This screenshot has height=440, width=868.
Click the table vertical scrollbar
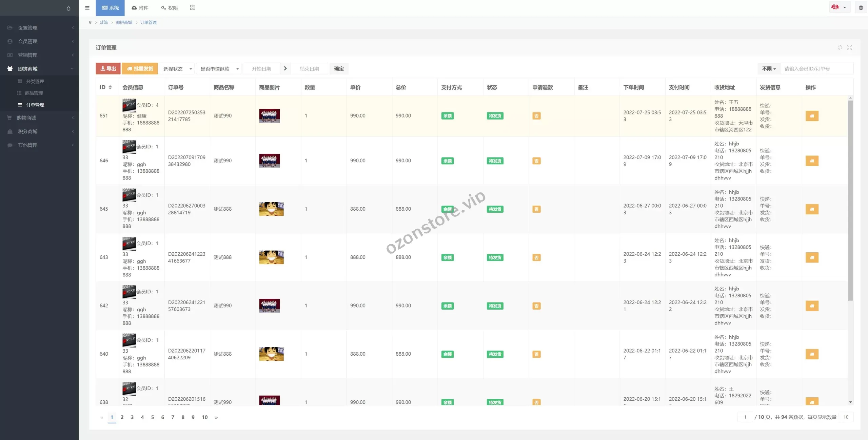click(850, 200)
